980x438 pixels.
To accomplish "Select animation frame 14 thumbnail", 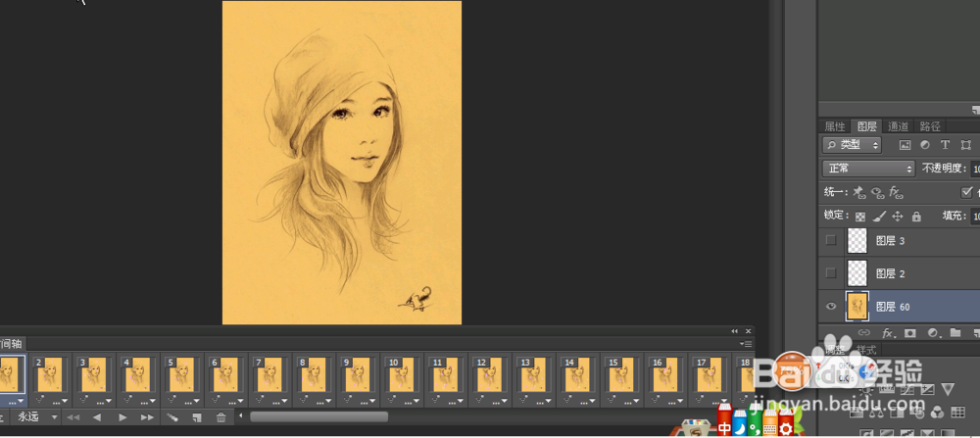I will 578,375.
